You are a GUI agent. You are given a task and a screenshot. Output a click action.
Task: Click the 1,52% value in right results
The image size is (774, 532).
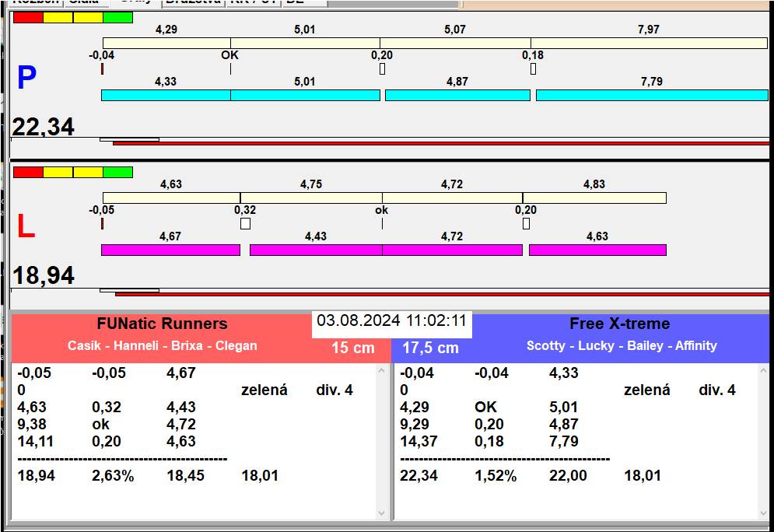496,476
